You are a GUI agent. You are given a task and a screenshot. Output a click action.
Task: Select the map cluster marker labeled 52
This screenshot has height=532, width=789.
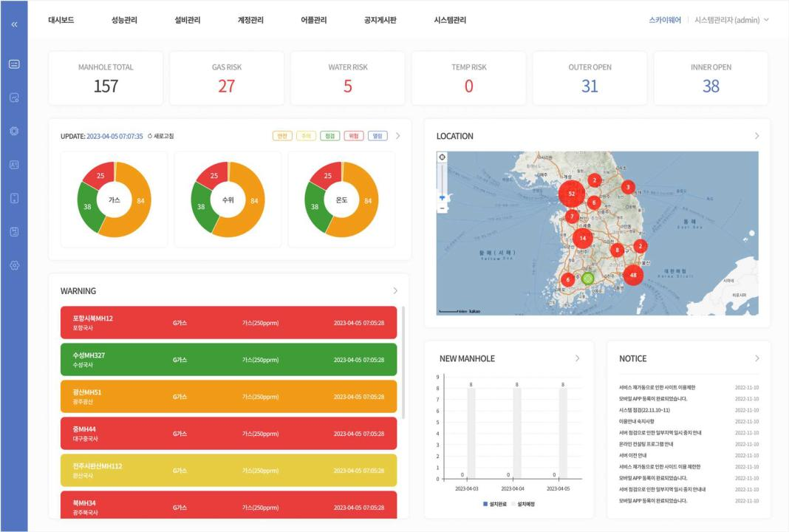click(572, 194)
